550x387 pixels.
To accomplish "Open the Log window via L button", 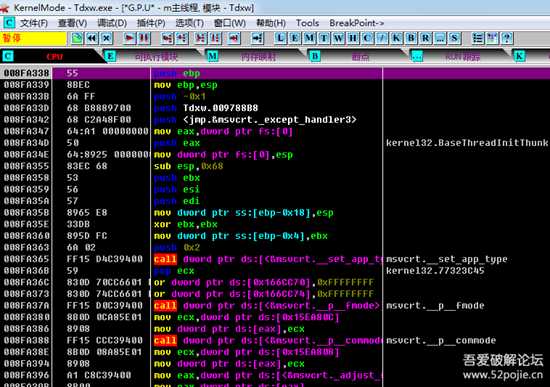I will (280, 38).
